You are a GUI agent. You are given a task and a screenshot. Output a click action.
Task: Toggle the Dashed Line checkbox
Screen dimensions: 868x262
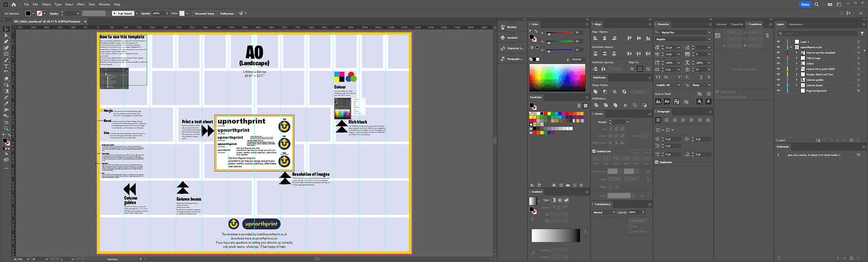pyautogui.click(x=594, y=151)
